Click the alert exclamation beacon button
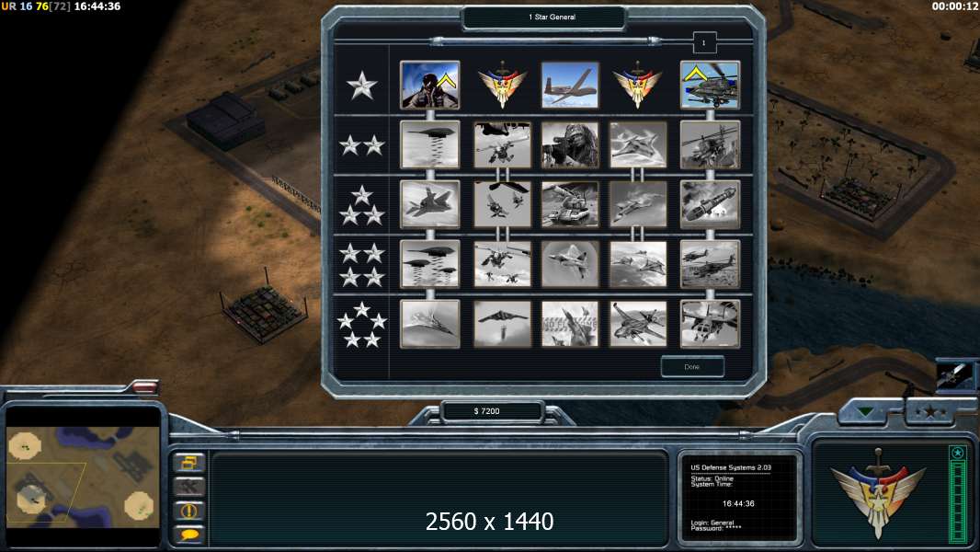The width and height of the screenshot is (980, 552). click(x=188, y=510)
